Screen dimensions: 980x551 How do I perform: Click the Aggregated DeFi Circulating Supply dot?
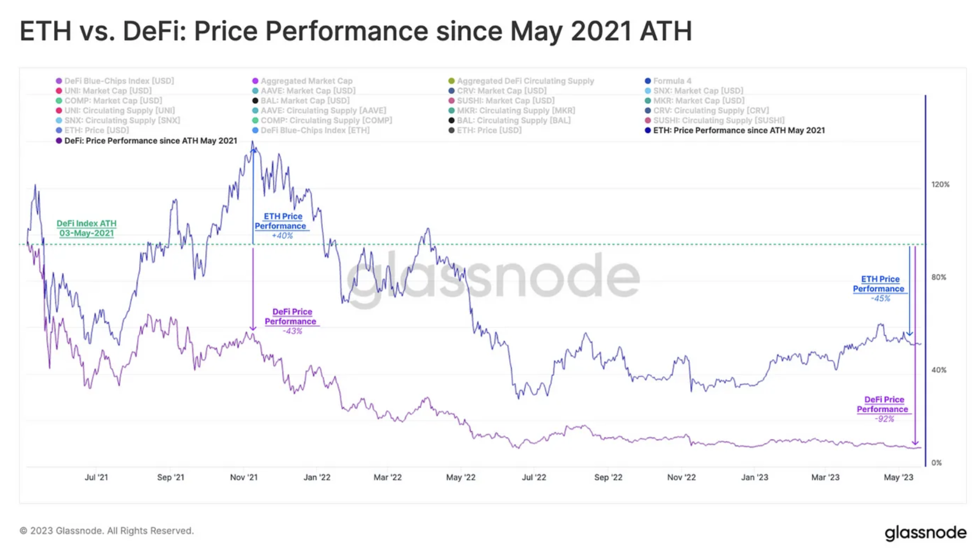click(x=452, y=81)
